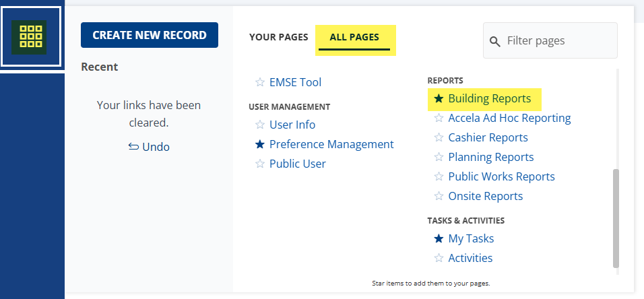Click the magnifier icon in filter box

click(x=495, y=42)
